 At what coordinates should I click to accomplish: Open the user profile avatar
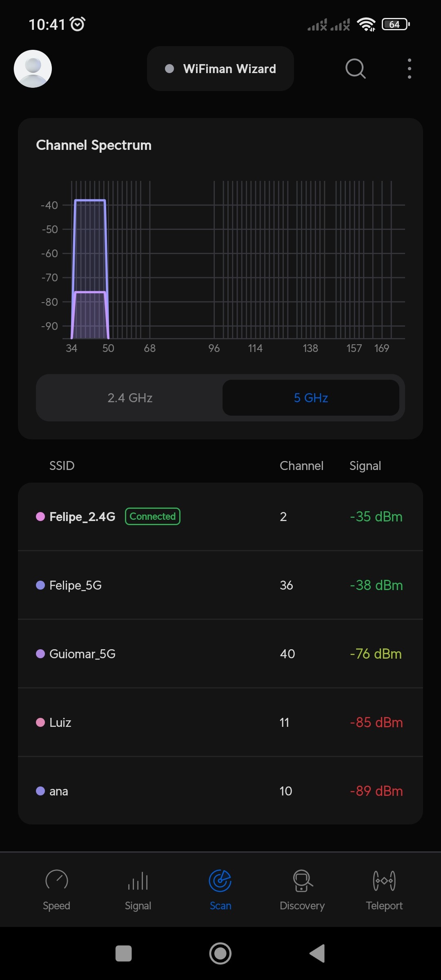point(33,69)
